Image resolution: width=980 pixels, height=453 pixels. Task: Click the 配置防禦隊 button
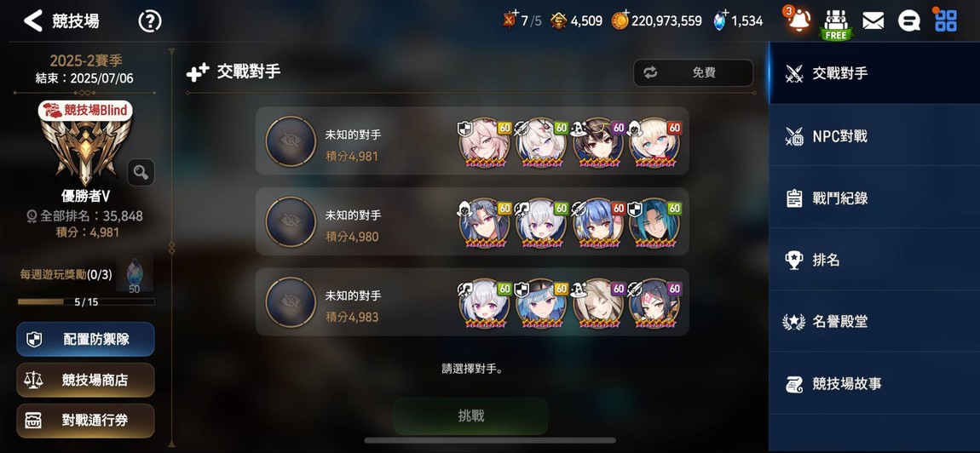85,339
